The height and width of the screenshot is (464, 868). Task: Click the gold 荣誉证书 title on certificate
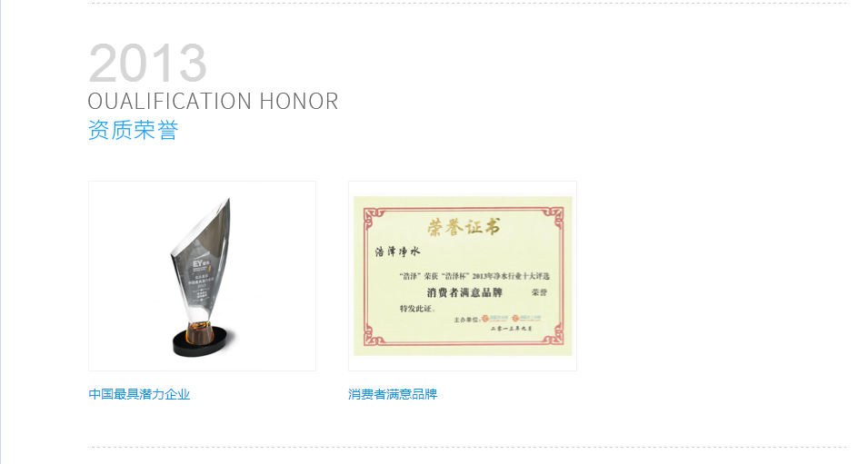464,227
